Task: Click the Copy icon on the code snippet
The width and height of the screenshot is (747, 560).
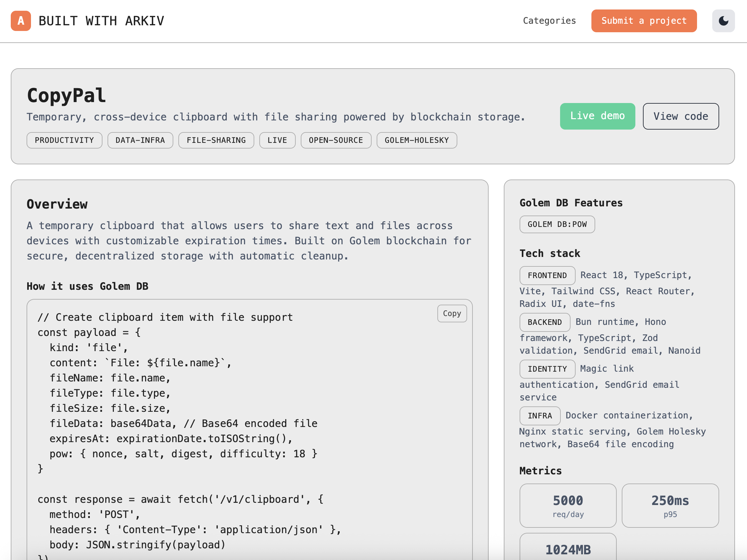Action: [452, 313]
